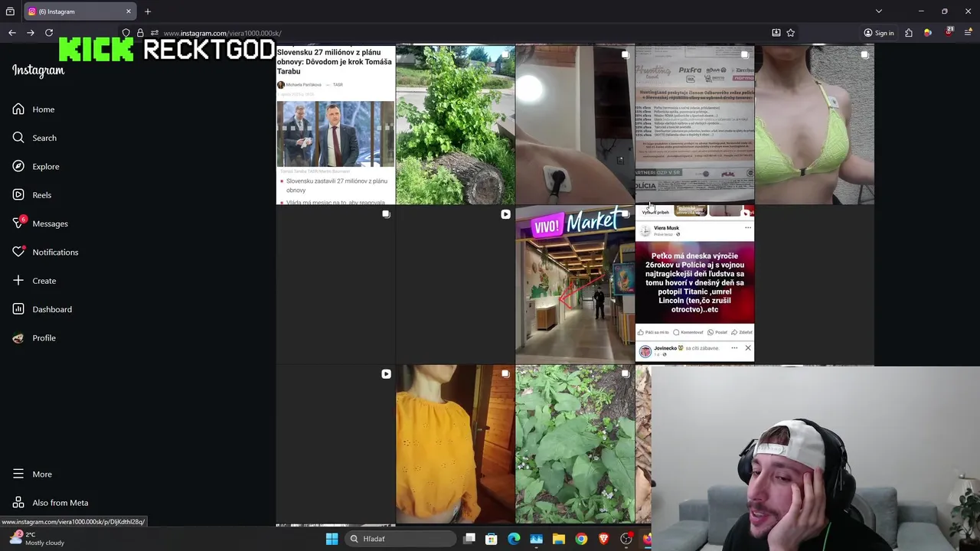Click the install/reader icon left of the star

[x=776, y=33]
